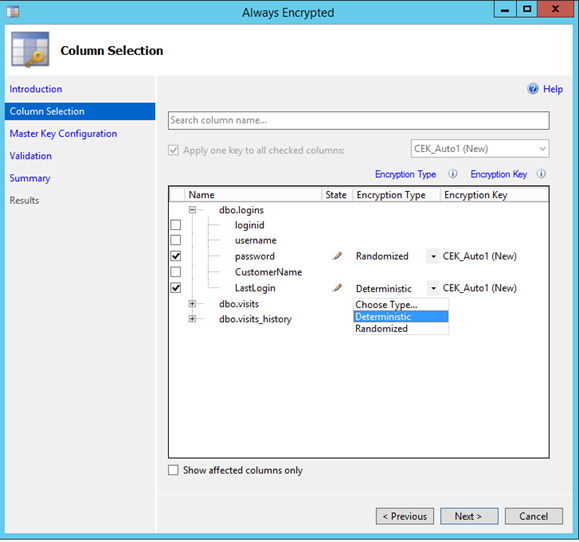Screen dimensions: 579x542
Task: Click the window title bar app icon
Action: click(x=13, y=12)
